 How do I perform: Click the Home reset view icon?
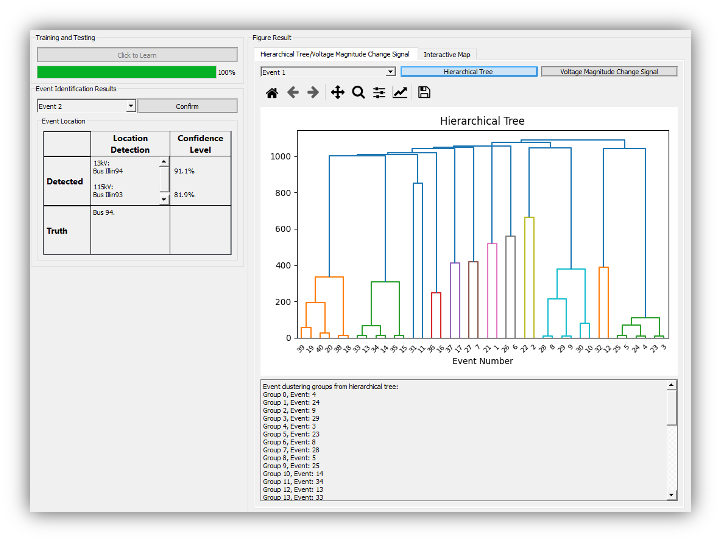coord(272,92)
